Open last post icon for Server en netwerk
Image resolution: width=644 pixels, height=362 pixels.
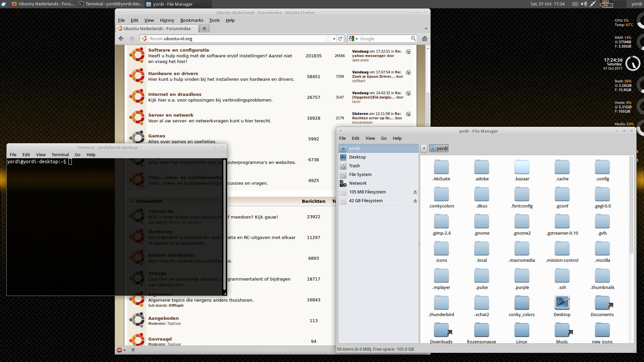coord(409,114)
